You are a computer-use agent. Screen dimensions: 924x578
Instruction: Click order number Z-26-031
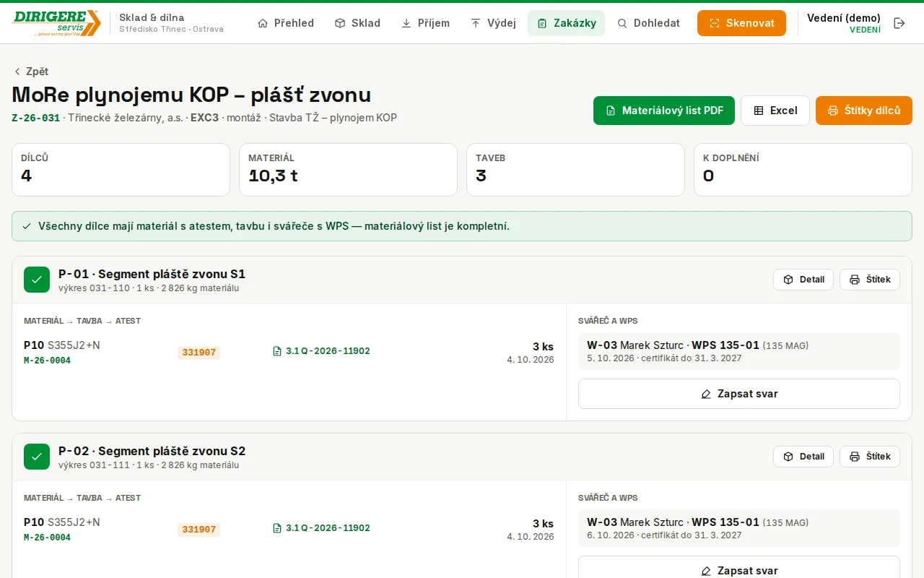pos(36,118)
